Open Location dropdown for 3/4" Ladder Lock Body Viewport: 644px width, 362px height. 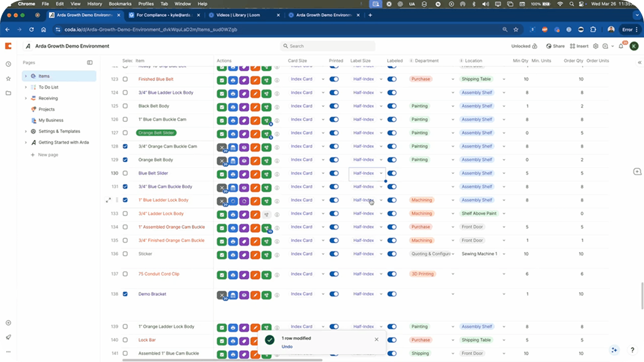pos(504,214)
